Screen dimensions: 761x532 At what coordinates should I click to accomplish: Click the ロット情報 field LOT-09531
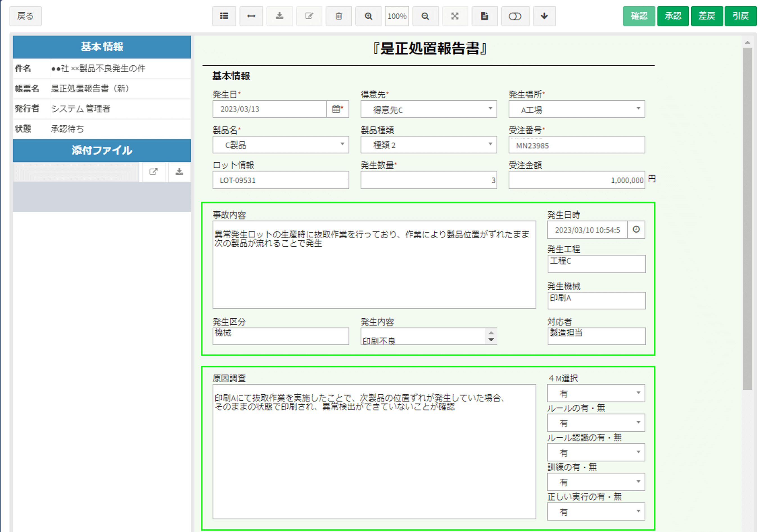pos(281,180)
